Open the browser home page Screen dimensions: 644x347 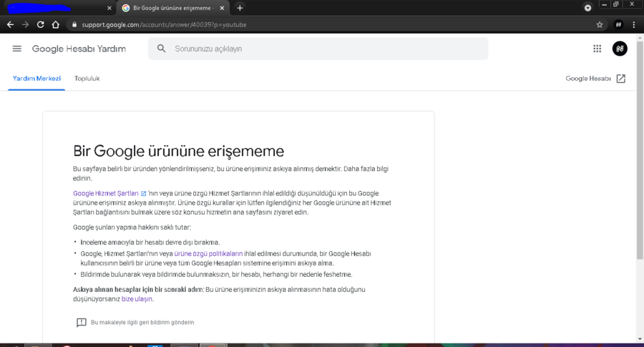[x=55, y=24]
